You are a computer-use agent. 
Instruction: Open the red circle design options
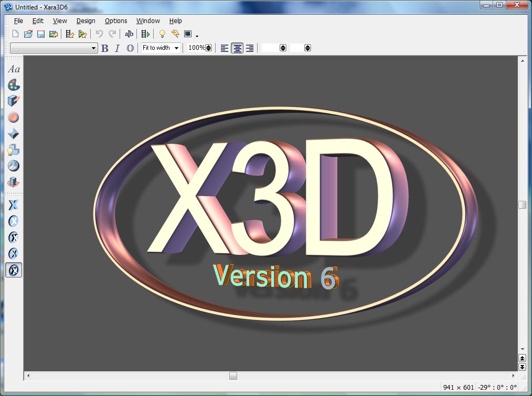coord(14,117)
